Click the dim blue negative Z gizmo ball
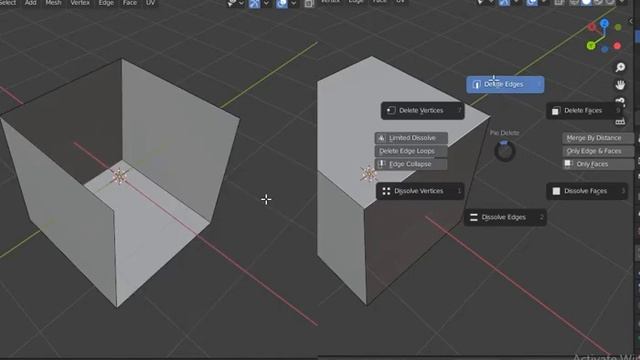The width and height of the screenshot is (640, 360). pyautogui.click(x=605, y=49)
